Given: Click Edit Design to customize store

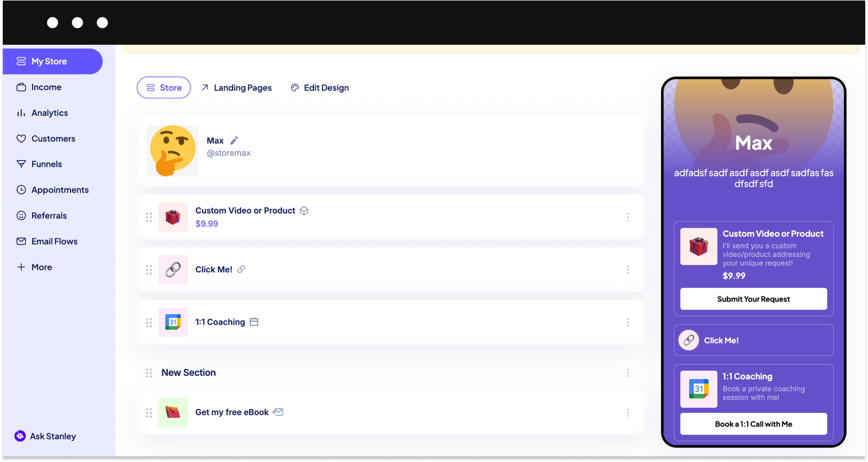Looking at the screenshot, I should click(320, 87).
